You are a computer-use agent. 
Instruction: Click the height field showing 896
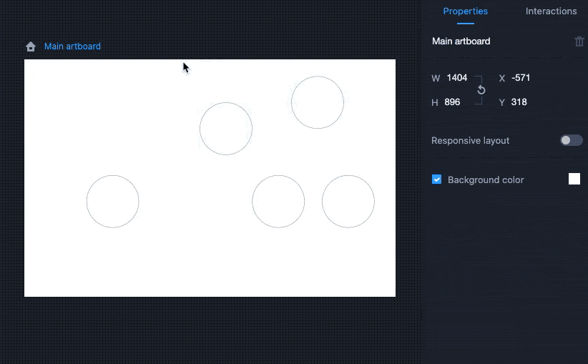coord(452,102)
